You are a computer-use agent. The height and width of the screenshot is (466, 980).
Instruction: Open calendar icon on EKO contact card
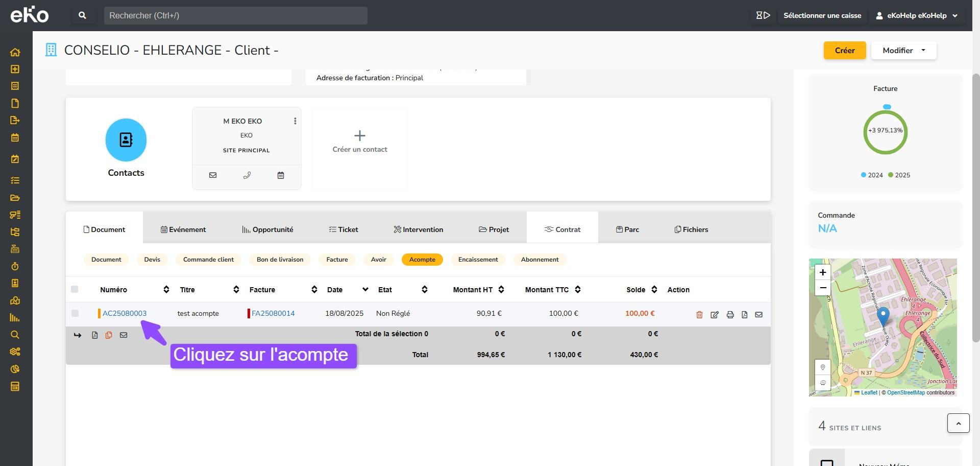pos(280,175)
